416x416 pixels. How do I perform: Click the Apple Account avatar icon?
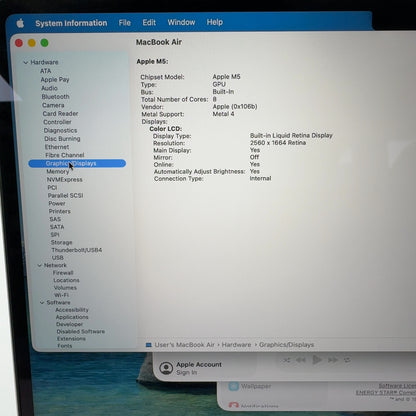click(166, 368)
